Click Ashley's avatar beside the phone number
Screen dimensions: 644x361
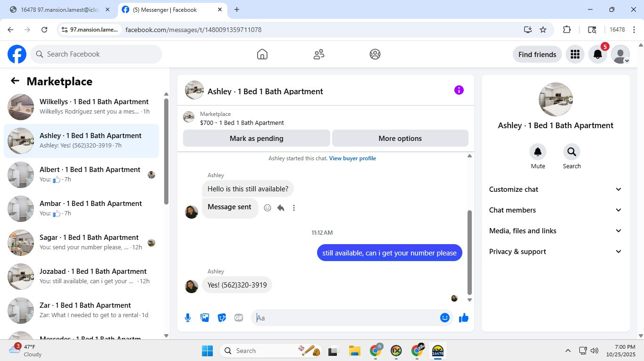192,286
